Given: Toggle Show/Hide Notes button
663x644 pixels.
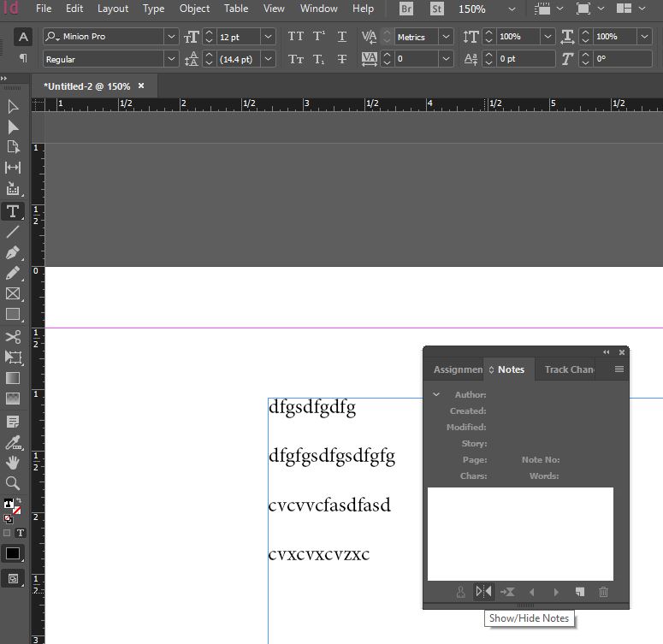Looking at the screenshot, I should click(x=483, y=591).
